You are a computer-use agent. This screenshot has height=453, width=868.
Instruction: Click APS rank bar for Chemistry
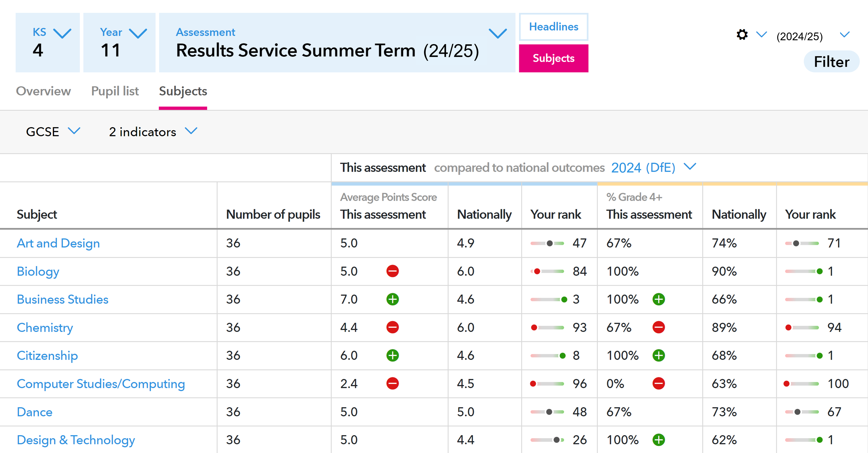point(547,327)
